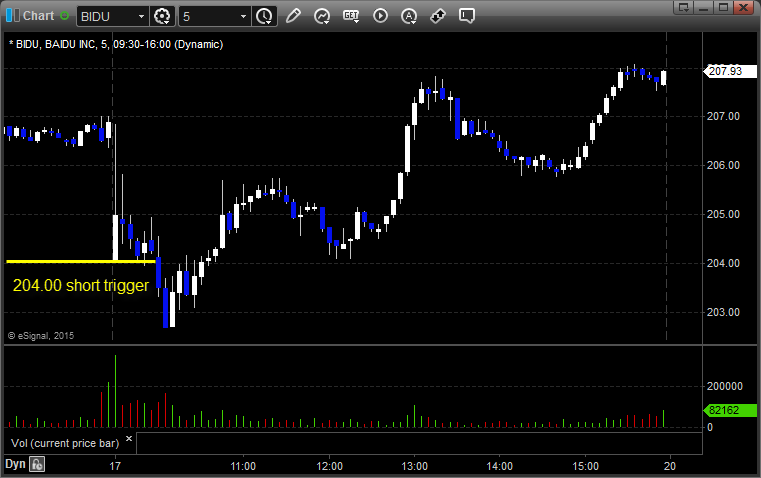Viewport: 761px width, 478px height.
Task: Expand the interval dropdown arrow
Action: click(244, 16)
